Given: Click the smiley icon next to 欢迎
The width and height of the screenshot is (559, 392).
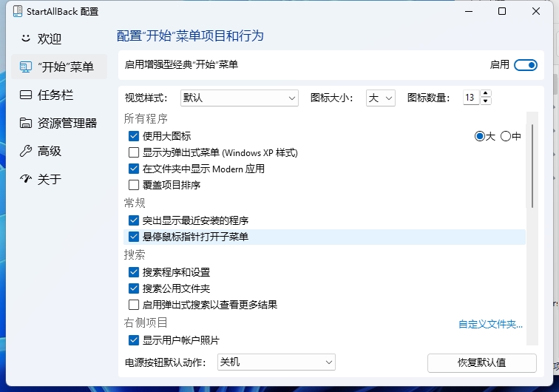Looking at the screenshot, I should [26, 38].
